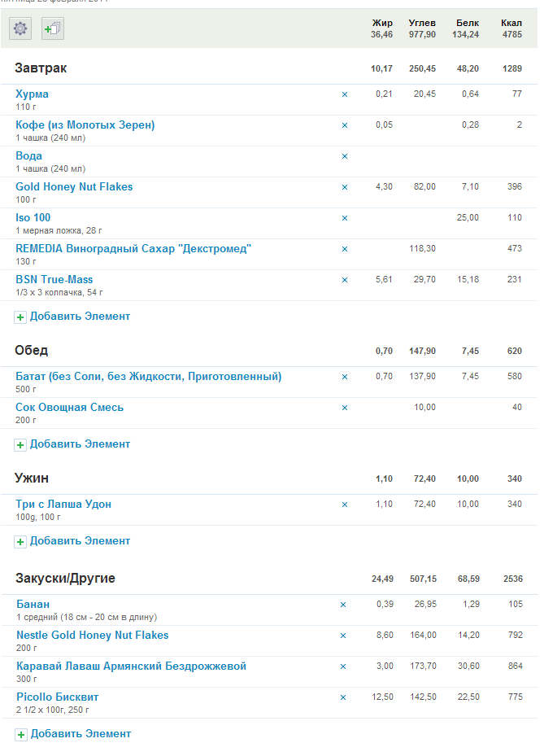Open the Батат food entry
Screen dimensions: 544x756
pyautogui.click(x=149, y=377)
